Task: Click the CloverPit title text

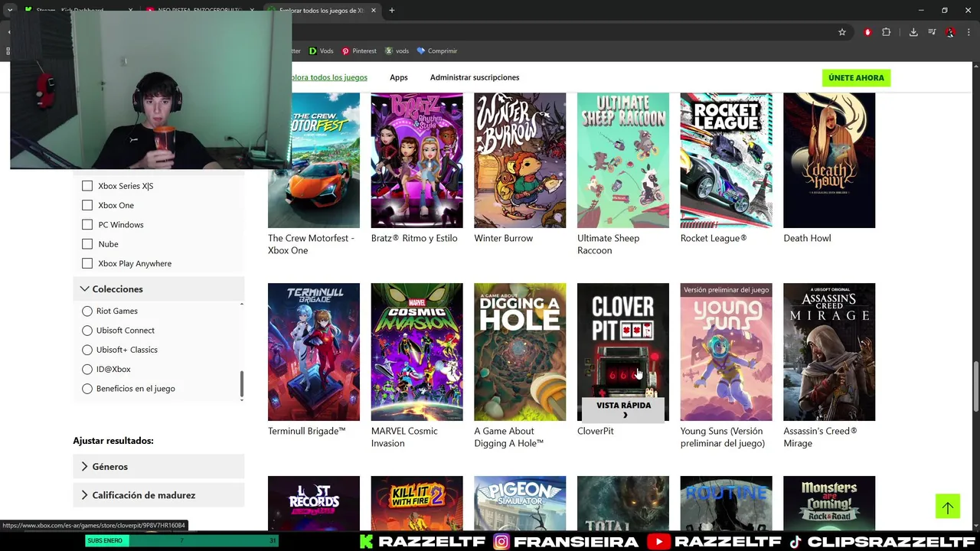Action: click(x=596, y=431)
